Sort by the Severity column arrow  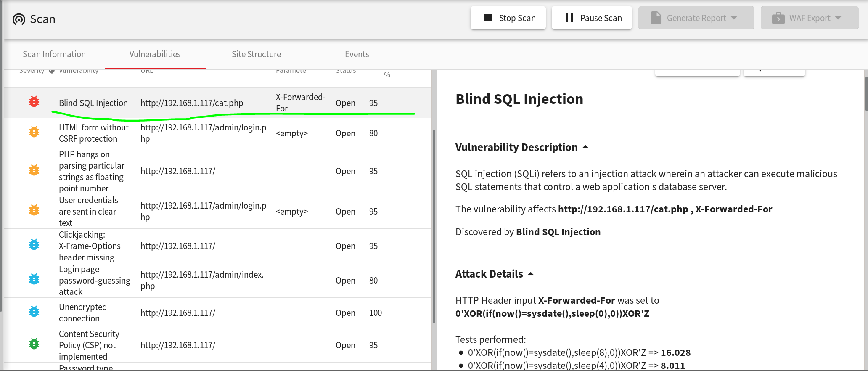click(52, 71)
